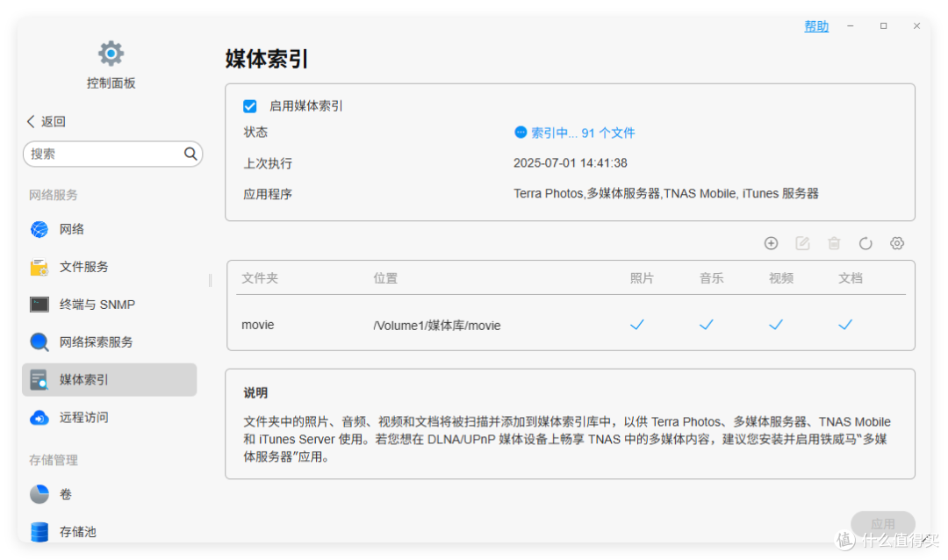The width and height of the screenshot is (948, 560).
Task: Open 文件服务 in the sidebar
Action: 110,267
